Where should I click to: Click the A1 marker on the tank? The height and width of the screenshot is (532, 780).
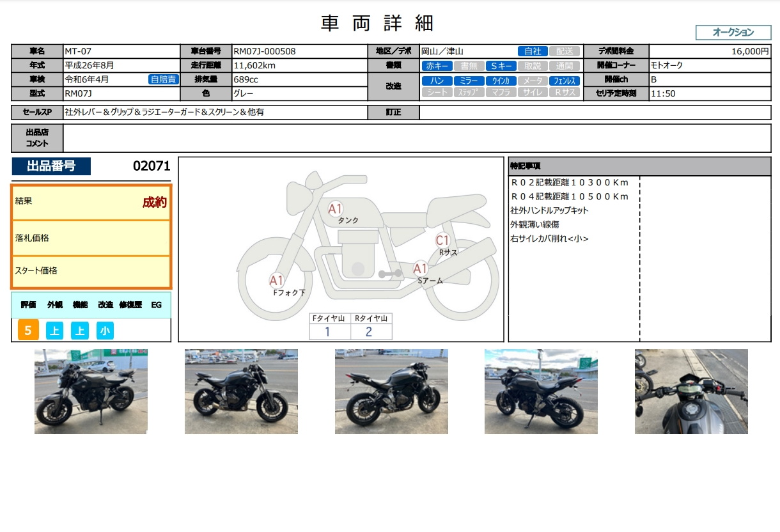(x=336, y=208)
